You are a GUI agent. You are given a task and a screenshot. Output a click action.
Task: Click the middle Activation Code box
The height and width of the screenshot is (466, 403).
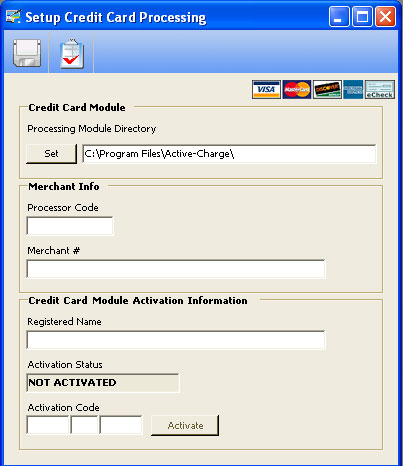pos(84,425)
